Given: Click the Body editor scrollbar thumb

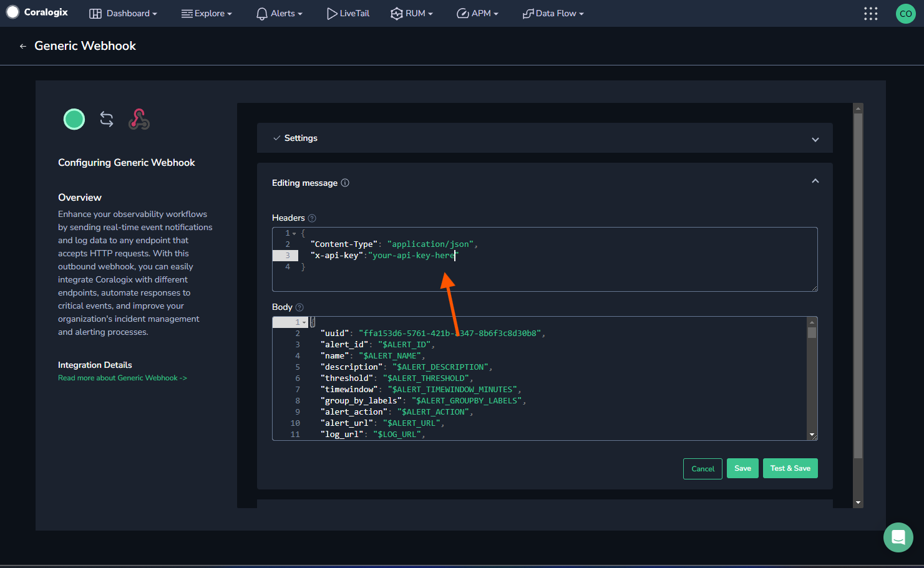Looking at the screenshot, I should [x=812, y=332].
